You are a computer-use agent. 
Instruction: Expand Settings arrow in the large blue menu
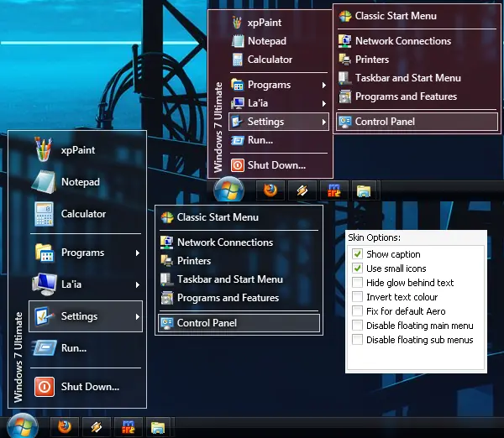[x=138, y=316]
